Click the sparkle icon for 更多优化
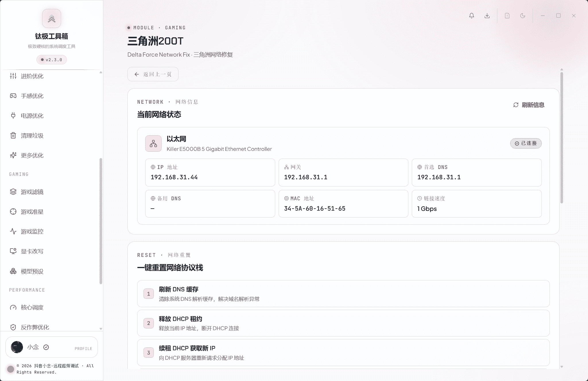This screenshot has height=381, width=588. coord(13,155)
